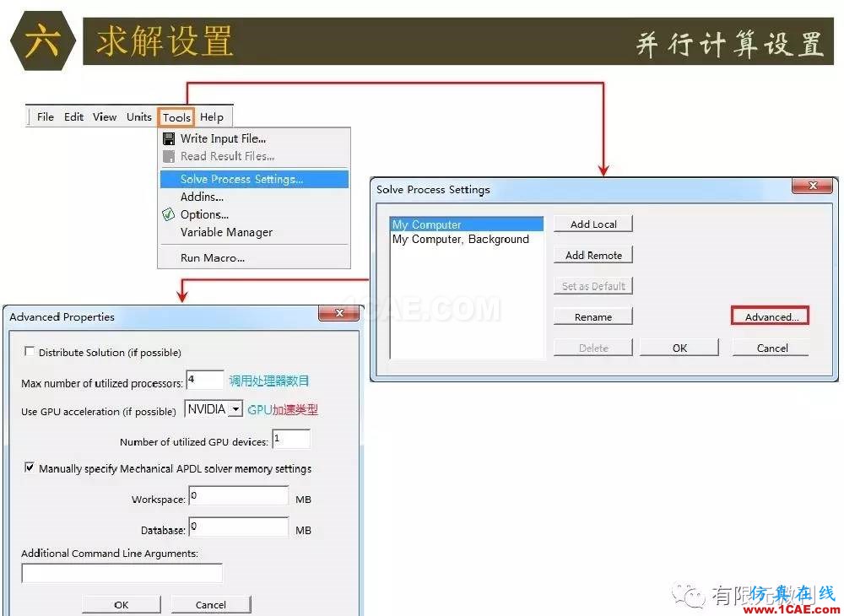The width and height of the screenshot is (844, 616).
Task: Click the Delete button
Action: (x=593, y=348)
